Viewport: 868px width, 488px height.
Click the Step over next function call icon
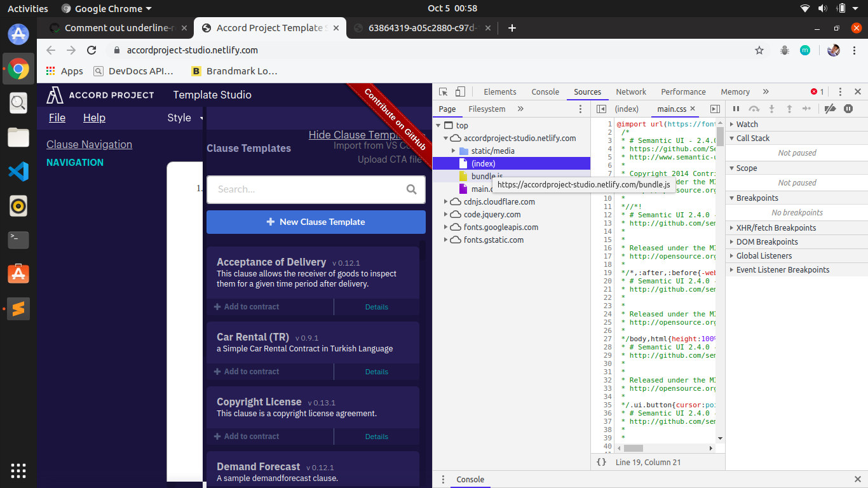click(x=753, y=109)
